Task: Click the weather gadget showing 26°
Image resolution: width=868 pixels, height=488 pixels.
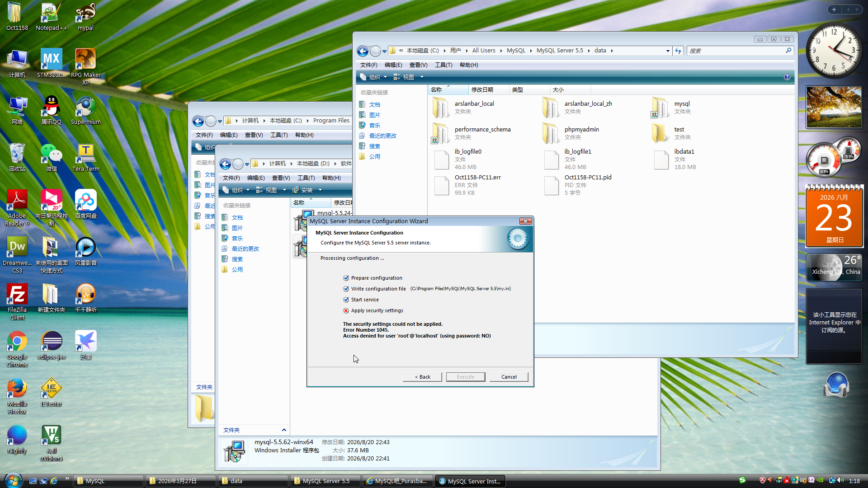Action: (834, 267)
